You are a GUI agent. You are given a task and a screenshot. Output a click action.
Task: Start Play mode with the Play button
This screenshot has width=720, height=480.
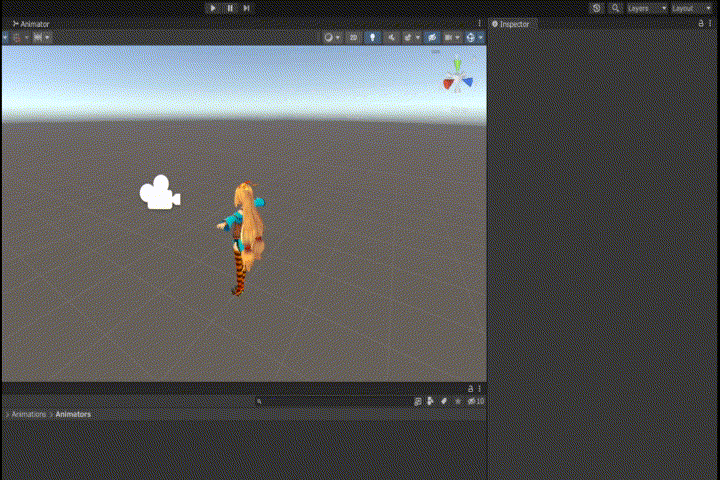[x=213, y=8]
